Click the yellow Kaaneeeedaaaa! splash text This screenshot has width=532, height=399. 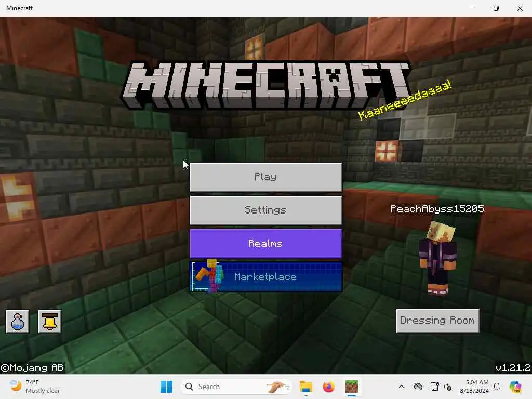tap(405, 99)
